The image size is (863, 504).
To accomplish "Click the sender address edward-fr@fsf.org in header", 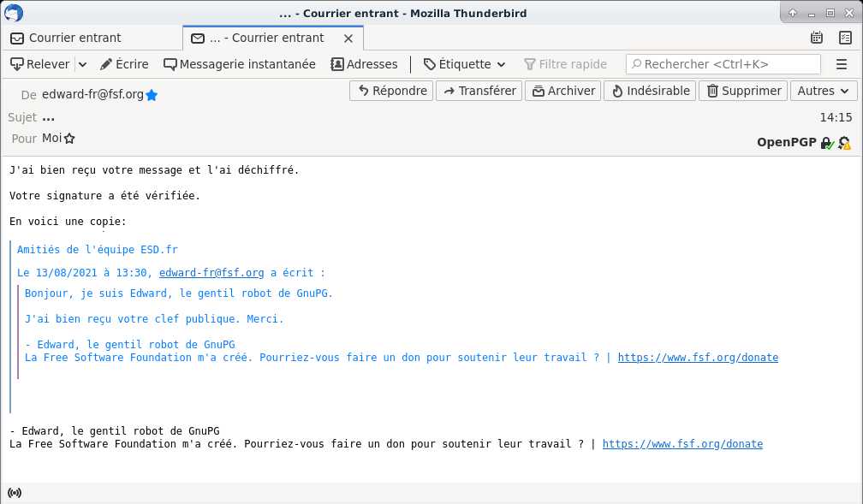I will [x=92, y=95].
